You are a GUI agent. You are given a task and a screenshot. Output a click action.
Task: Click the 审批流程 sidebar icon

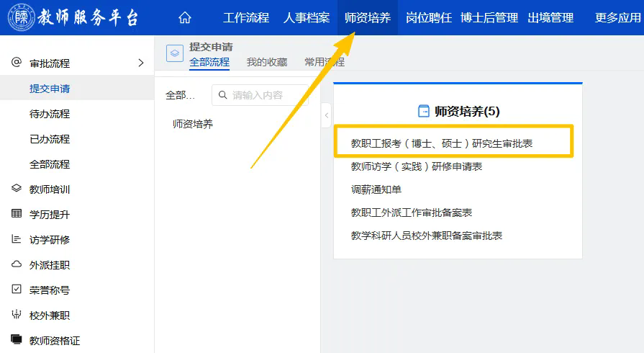(x=17, y=63)
